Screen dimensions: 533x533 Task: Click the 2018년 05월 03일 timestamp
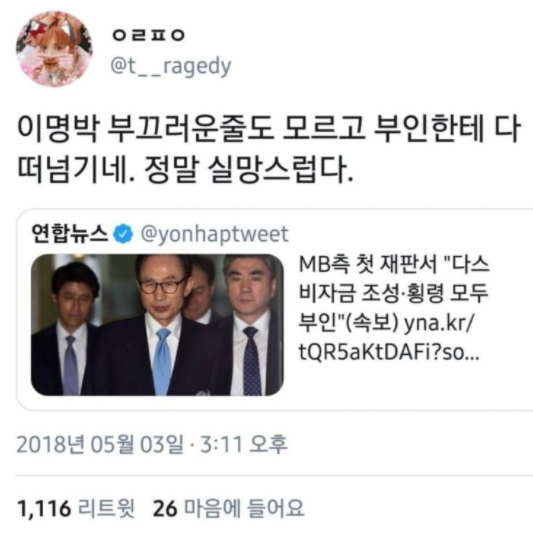pyautogui.click(x=100, y=444)
